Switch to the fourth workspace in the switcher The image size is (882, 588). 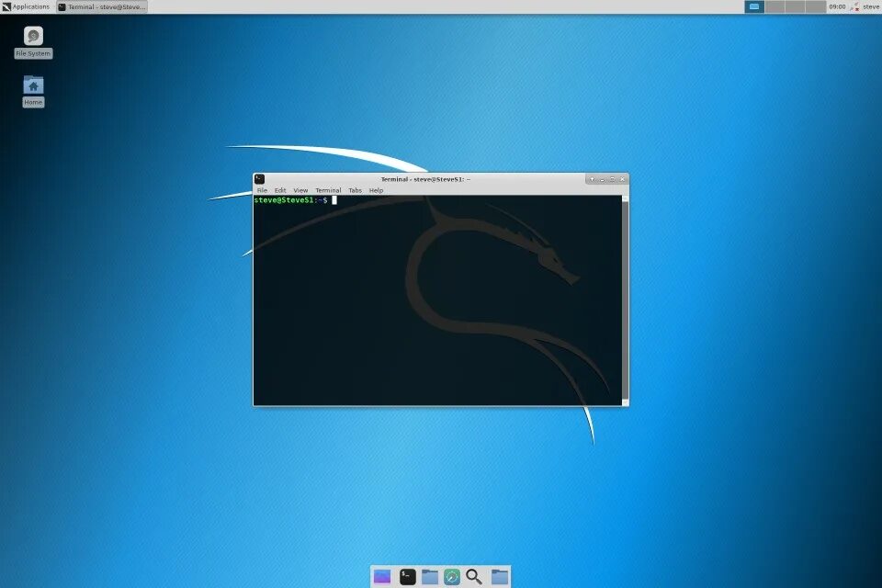click(x=815, y=6)
